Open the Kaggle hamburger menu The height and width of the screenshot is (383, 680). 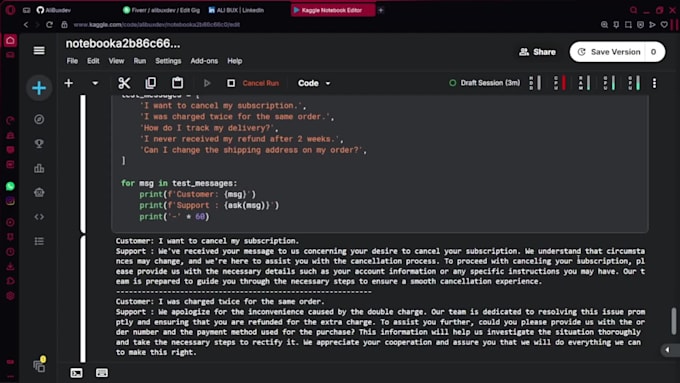39,51
